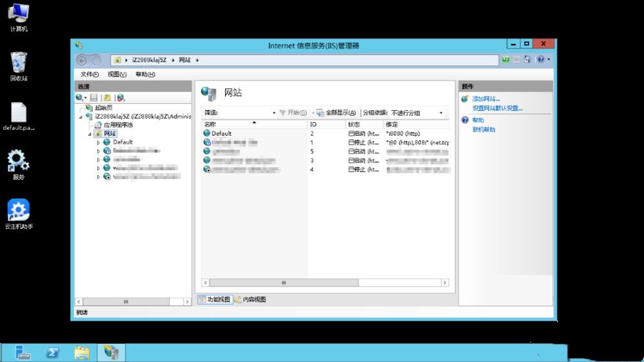Screen dimensions: 644x362
Task: Click the home icon beside the address bar
Action: click(527, 60)
